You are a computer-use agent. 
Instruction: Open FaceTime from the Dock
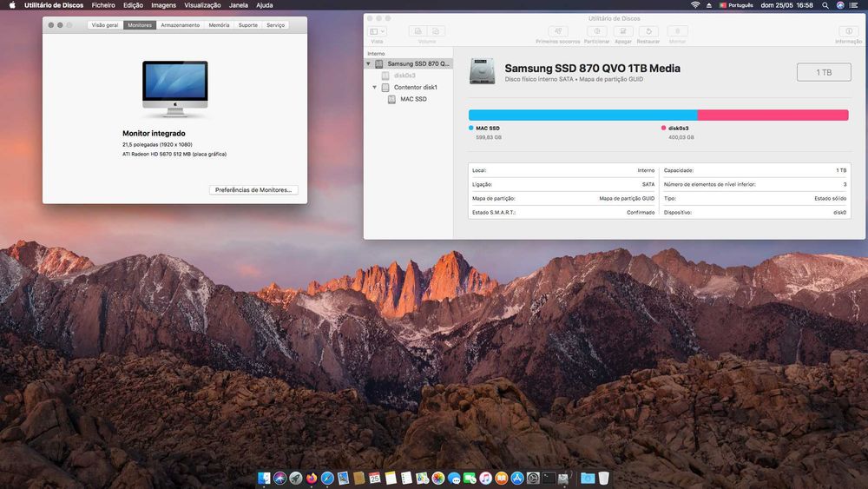[470, 478]
